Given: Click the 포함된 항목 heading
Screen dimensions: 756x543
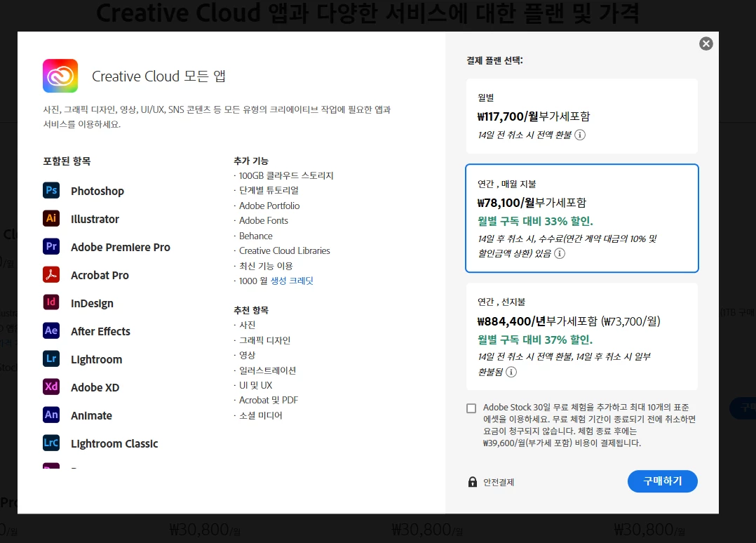Looking at the screenshot, I should coord(67,161).
